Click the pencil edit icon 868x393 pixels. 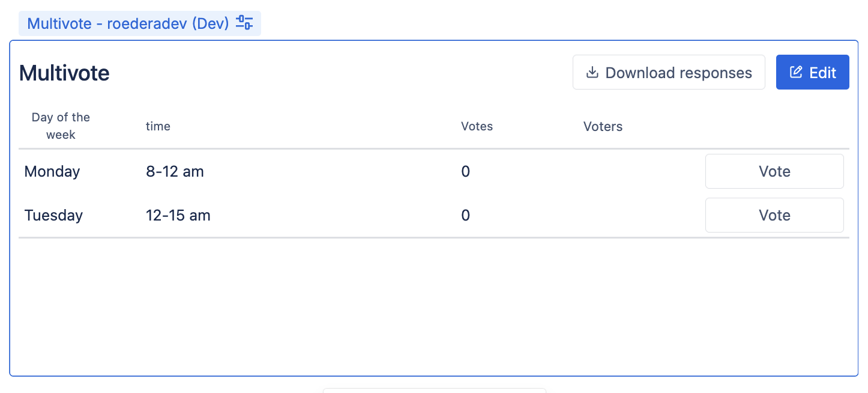pyautogui.click(x=796, y=73)
